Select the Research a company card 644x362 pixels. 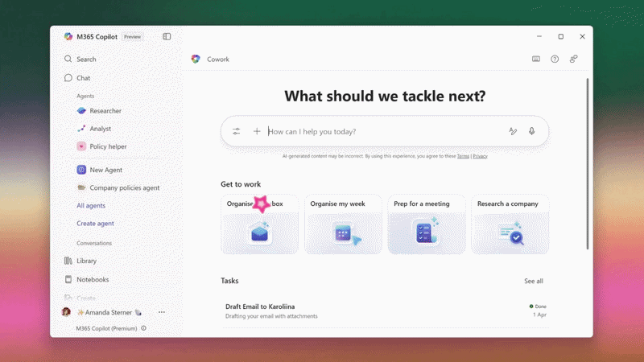point(510,224)
